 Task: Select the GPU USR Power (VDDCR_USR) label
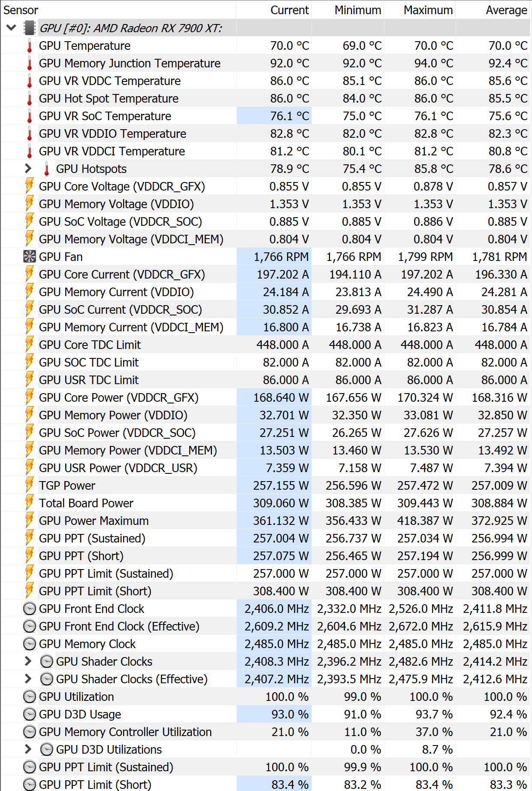118,468
